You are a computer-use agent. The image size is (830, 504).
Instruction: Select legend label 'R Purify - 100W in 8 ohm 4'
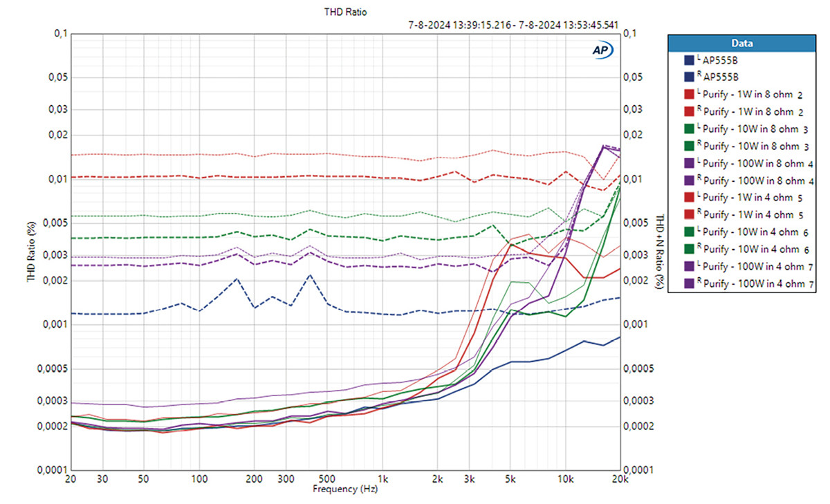click(x=755, y=180)
